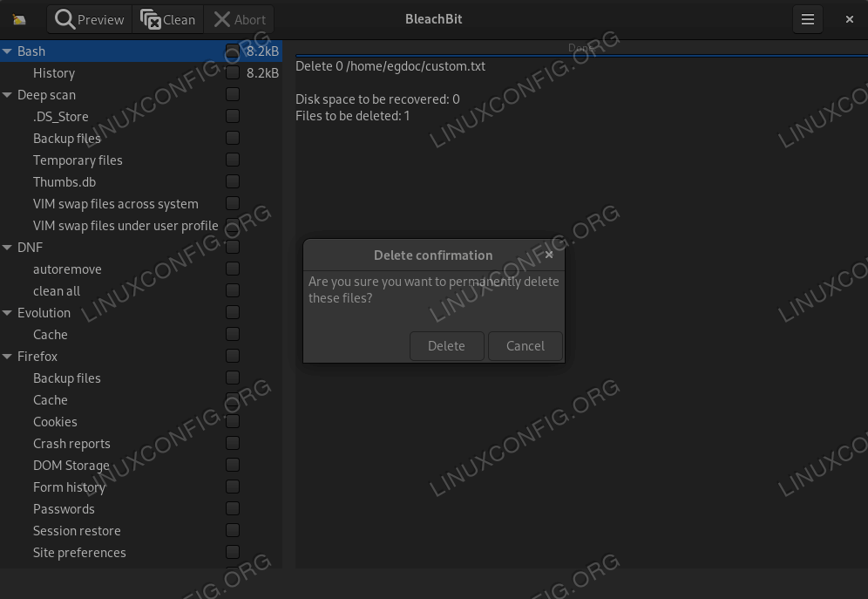This screenshot has width=868, height=599.
Task: Select the .DS_Store row
Action: 141,116
